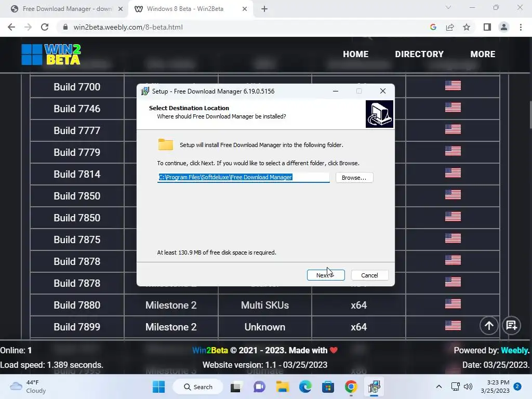Minimize the setup dialog window
The image size is (532, 399).
(336, 91)
